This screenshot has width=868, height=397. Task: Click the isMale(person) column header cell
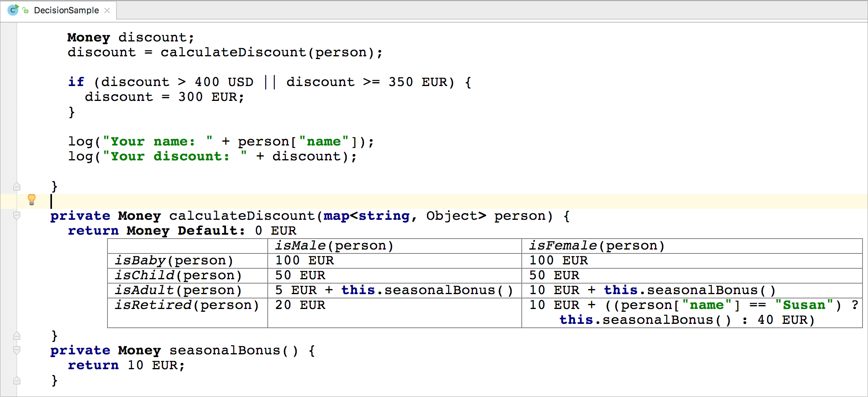(334, 246)
